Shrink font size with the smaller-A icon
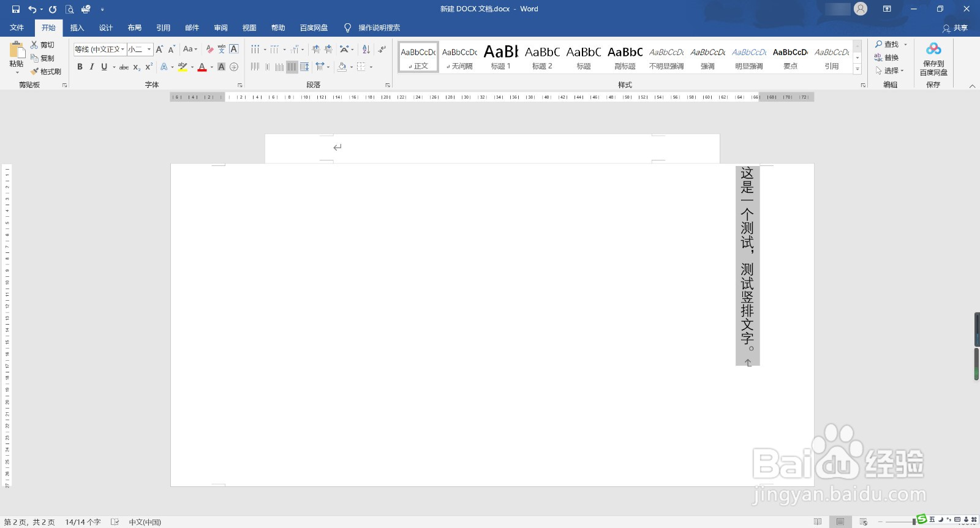 click(171, 49)
